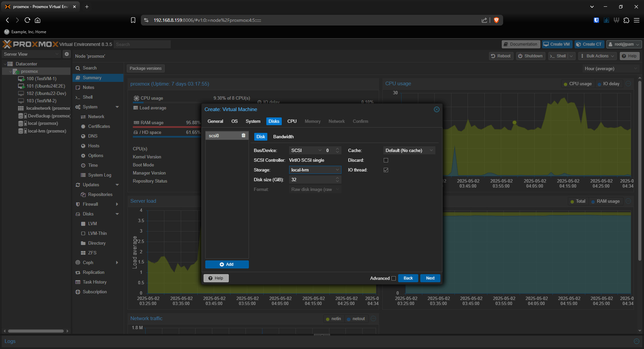Uncheck the IO thread checkbox

click(386, 170)
